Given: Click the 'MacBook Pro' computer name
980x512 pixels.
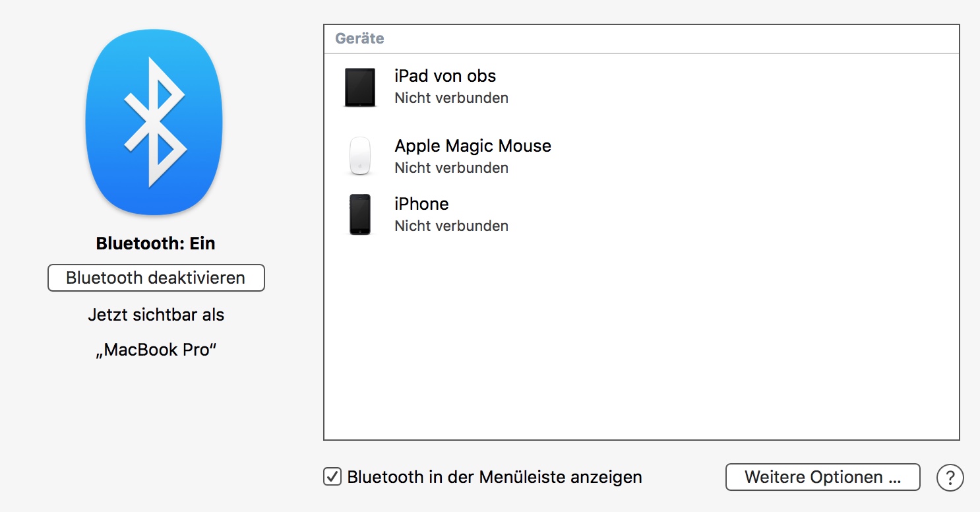Looking at the screenshot, I should 156,350.
